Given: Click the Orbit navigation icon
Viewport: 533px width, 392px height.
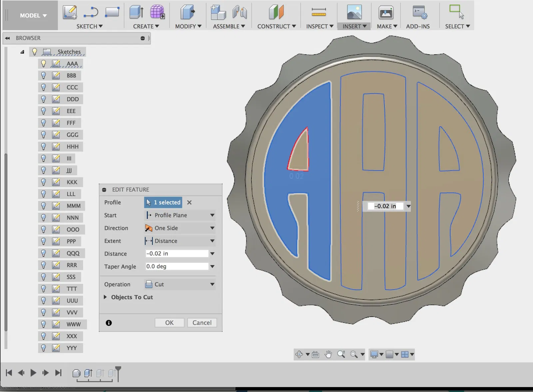Looking at the screenshot, I should pyautogui.click(x=299, y=354).
